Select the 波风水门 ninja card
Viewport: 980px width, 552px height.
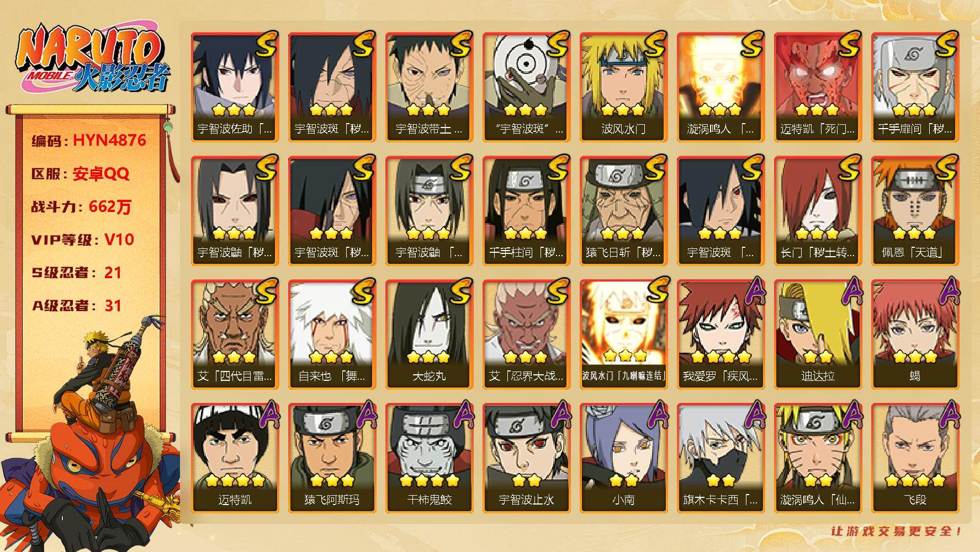623,87
